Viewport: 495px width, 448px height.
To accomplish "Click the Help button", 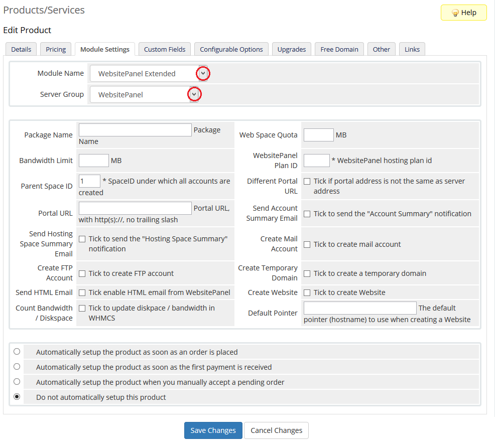I will coord(463,13).
